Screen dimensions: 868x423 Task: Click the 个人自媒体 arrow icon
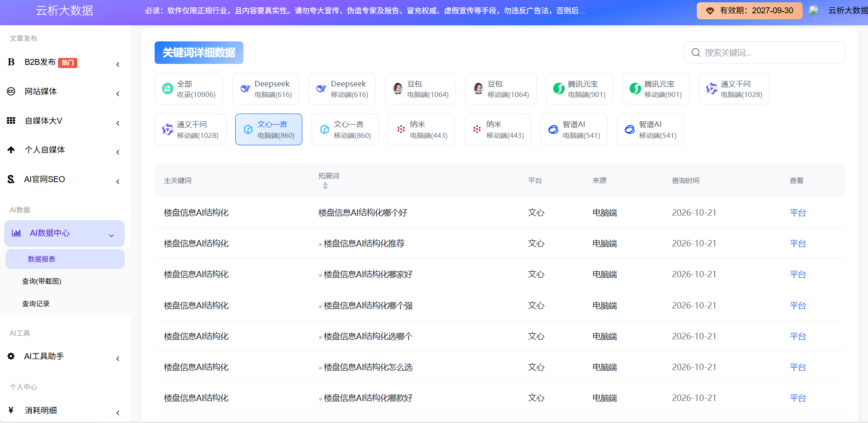11,150
